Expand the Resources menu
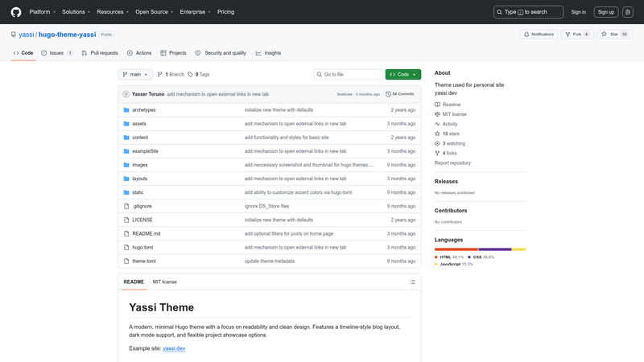The width and height of the screenshot is (644, 362). pyautogui.click(x=113, y=12)
